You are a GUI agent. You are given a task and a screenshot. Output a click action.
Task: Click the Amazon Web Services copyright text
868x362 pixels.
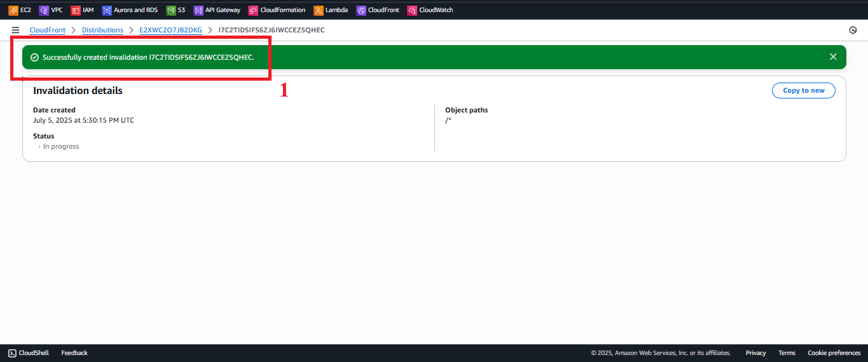pyautogui.click(x=661, y=353)
